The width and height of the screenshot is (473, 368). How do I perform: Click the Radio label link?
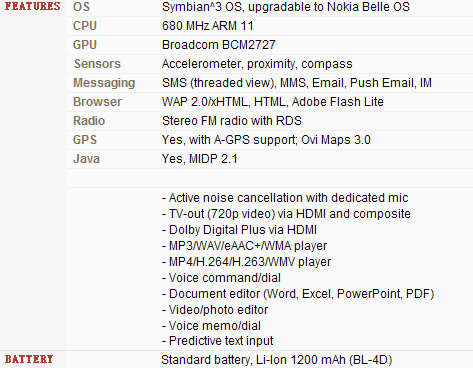point(89,121)
